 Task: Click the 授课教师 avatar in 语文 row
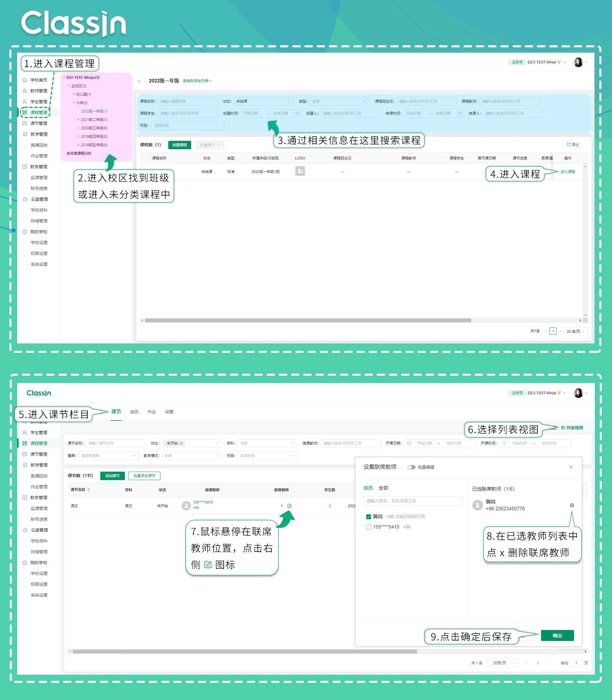point(186,506)
